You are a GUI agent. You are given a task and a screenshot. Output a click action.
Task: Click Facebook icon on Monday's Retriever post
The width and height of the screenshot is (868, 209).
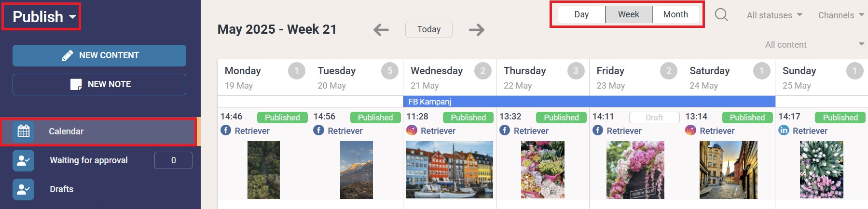pyautogui.click(x=226, y=130)
